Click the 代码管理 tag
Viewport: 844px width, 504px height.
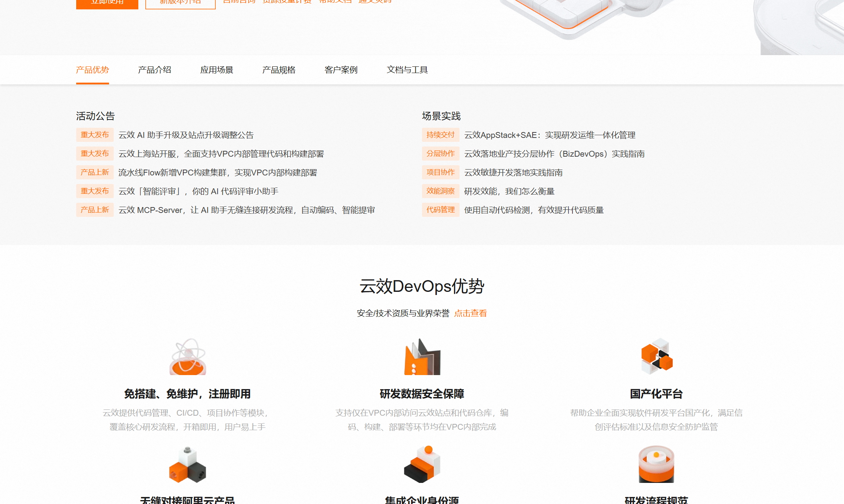tap(441, 210)
